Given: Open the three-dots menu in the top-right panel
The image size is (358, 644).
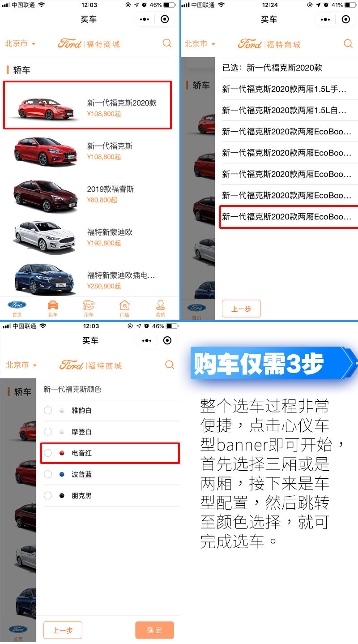Looking at the screenshot, I should 325,19.
